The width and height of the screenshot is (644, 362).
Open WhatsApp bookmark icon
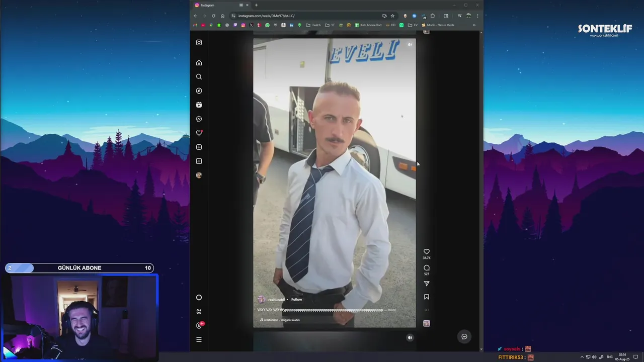267,25
